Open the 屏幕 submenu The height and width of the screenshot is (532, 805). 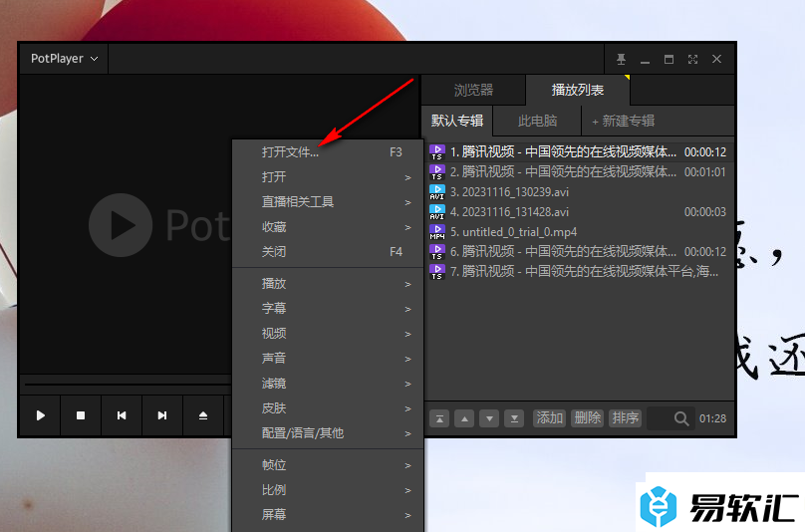329,515
